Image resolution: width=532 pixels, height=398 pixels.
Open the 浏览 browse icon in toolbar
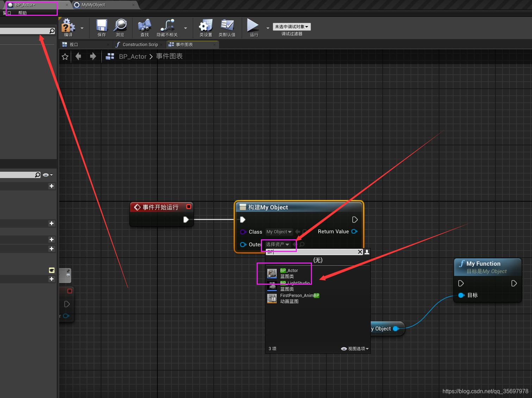(x=120, y=28)
